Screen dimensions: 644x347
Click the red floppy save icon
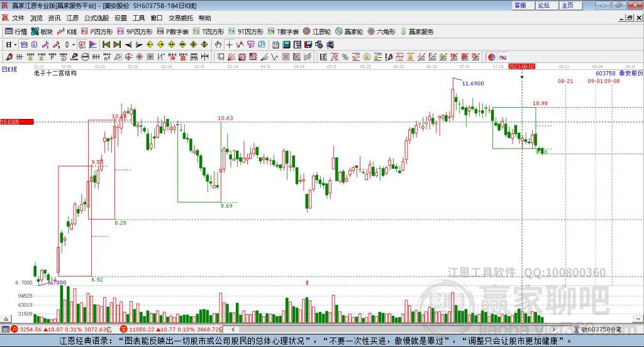(x=308, y=45)
